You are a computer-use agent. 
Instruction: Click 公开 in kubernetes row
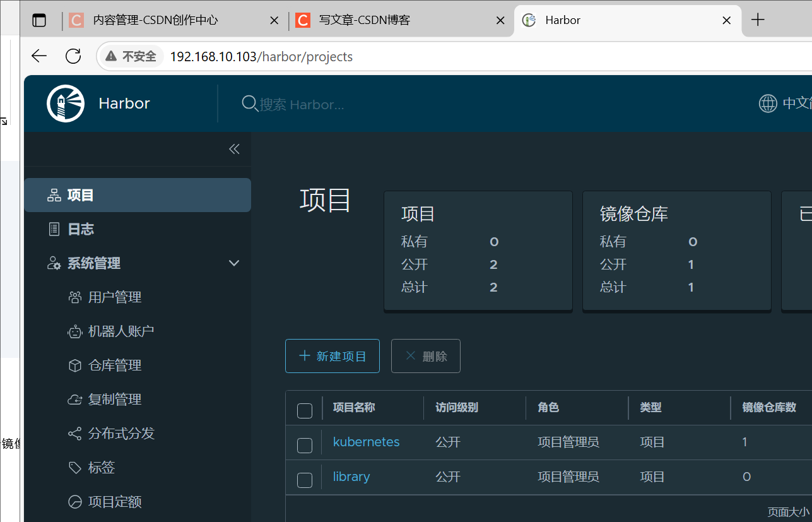448,442
